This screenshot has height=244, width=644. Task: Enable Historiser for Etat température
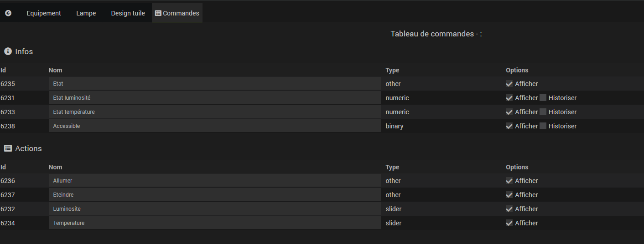click(543, 112)
